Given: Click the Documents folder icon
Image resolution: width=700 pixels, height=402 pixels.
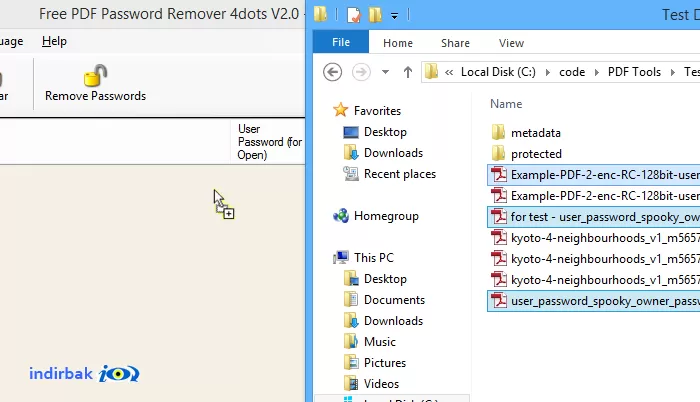Looking at the screenshot, I should click(351, 299).
